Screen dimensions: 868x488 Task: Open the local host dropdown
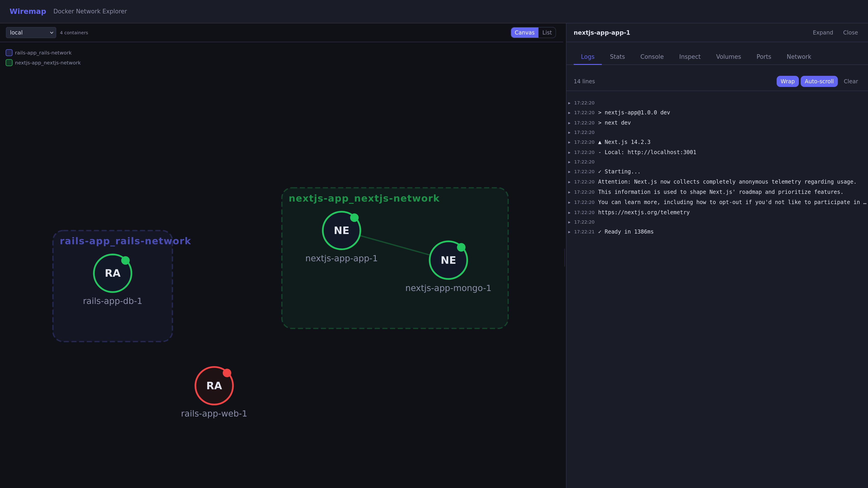31,33
